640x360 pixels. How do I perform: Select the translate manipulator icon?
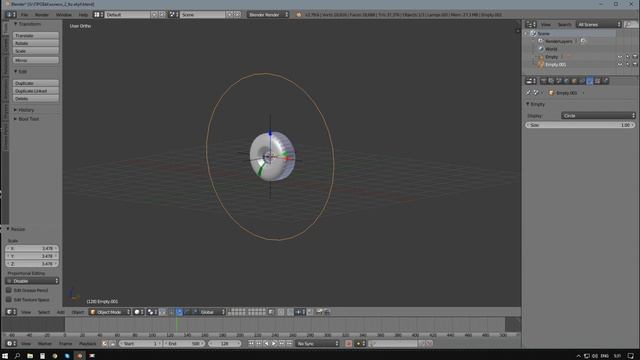point(179,312)
